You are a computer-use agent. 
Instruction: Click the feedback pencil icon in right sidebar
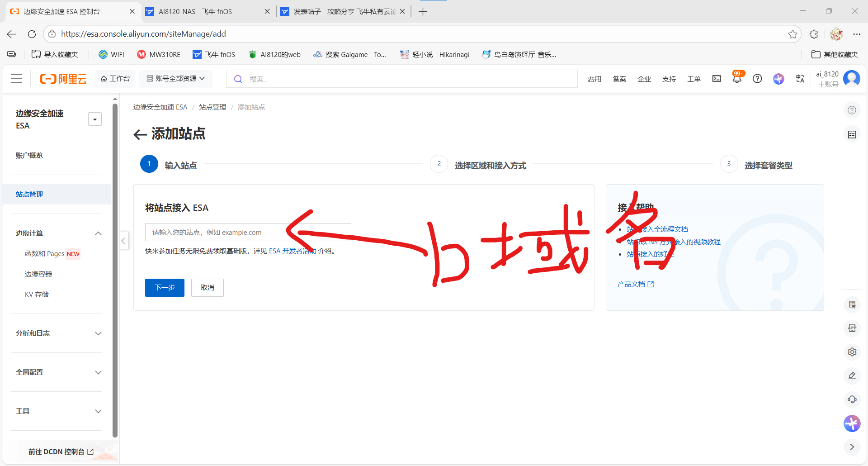coord(852,376)
